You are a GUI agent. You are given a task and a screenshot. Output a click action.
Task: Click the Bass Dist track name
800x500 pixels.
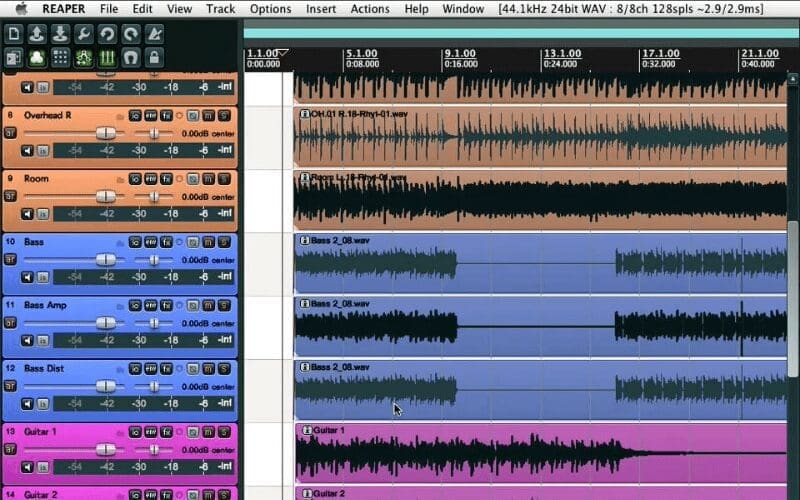click(44, 368)
